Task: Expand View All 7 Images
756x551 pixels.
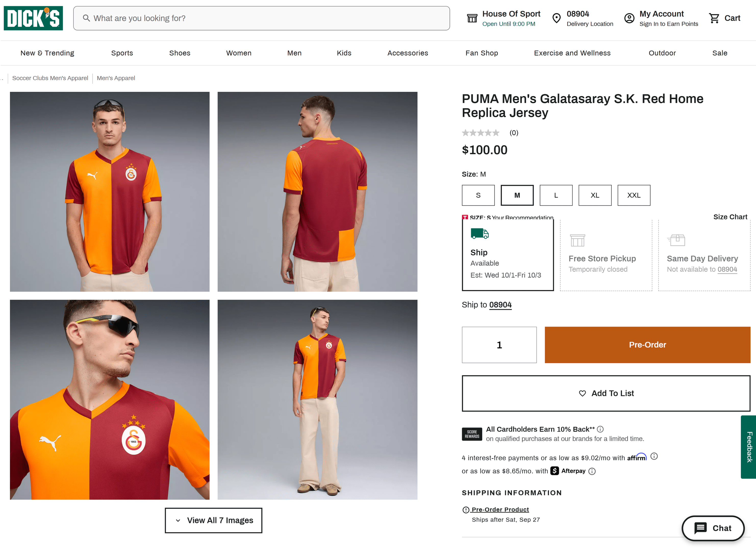Action: coord(213,520)
